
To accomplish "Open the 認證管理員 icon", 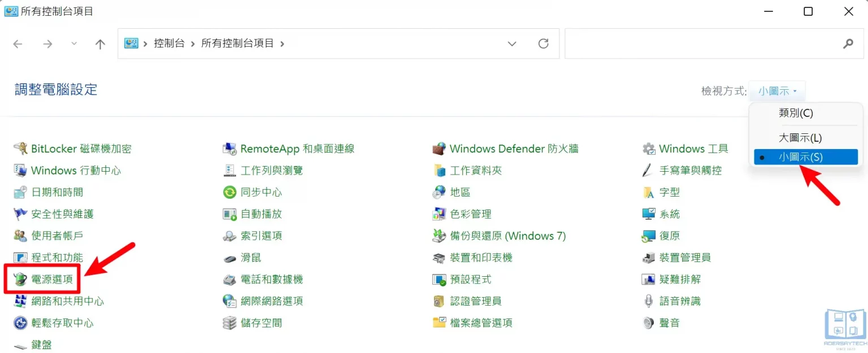I will (x=439, y=301).
